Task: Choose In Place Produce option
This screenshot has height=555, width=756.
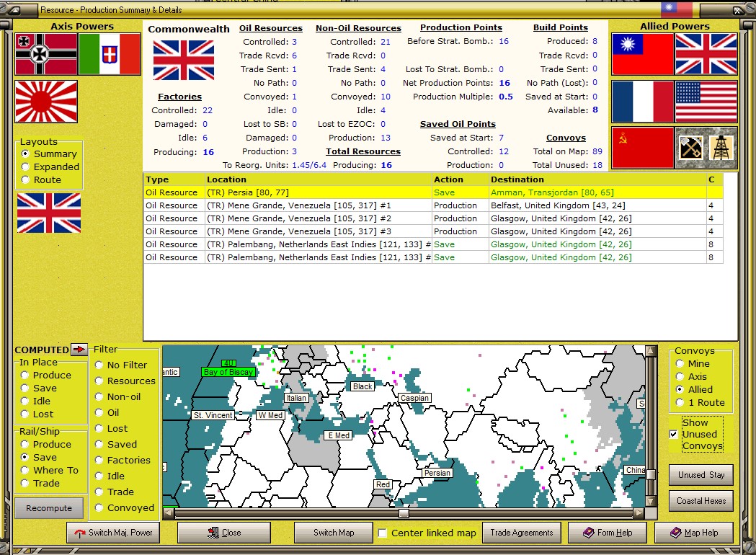Action: point(46,375)
